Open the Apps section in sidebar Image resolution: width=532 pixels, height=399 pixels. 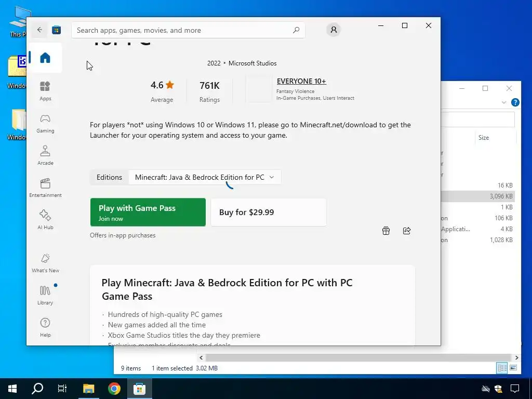click(x=45, y=91)
